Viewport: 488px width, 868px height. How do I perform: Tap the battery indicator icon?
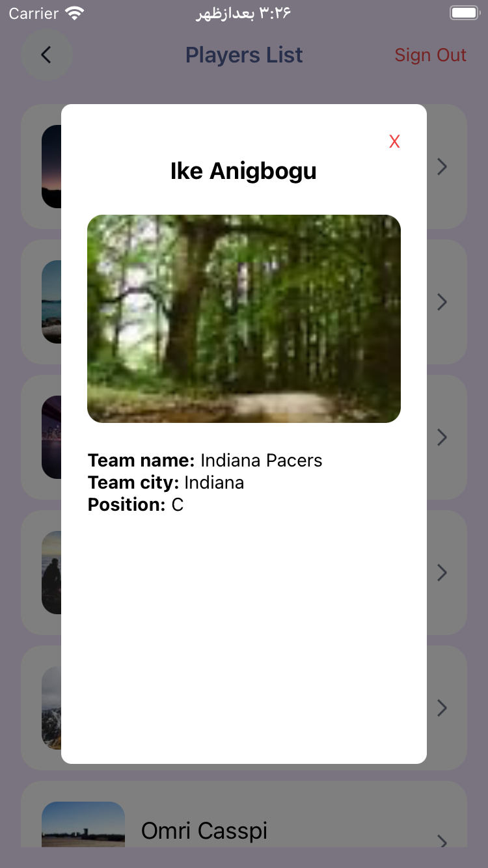pos(464,13)
